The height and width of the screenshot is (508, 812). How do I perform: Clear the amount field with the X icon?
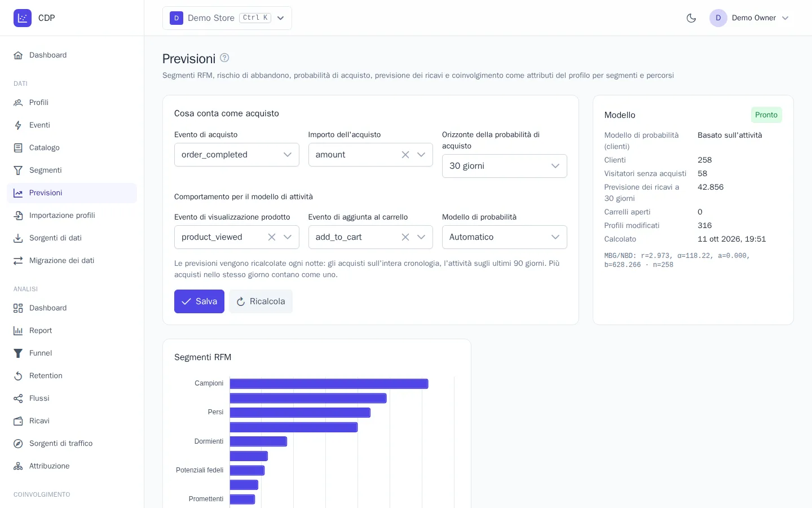point(405,155)
